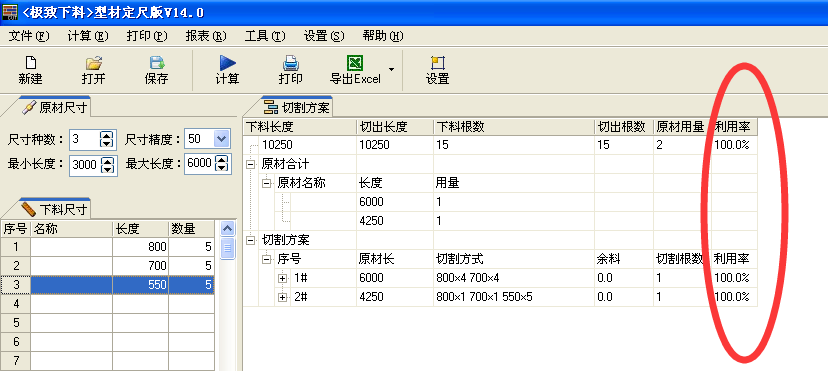The image size is (828, 371).
Task: Click the 切出长度 column header
Action: (x=395, y=127)
